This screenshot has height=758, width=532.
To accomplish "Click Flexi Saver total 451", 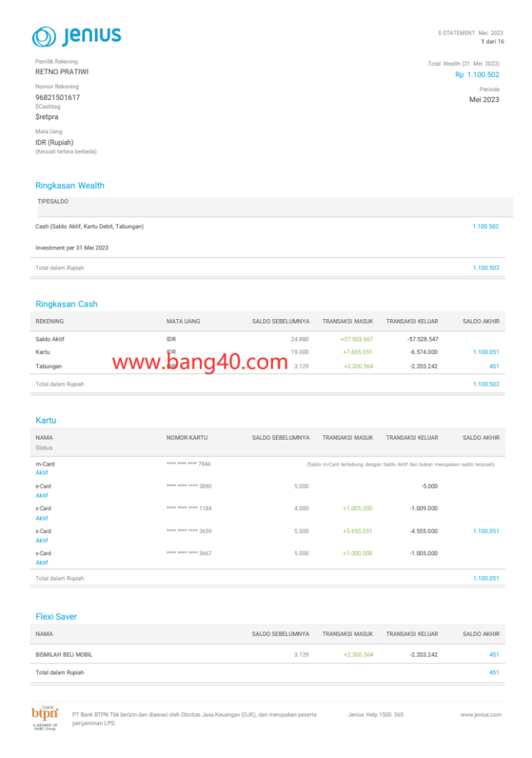I will [x=494, y=672].
